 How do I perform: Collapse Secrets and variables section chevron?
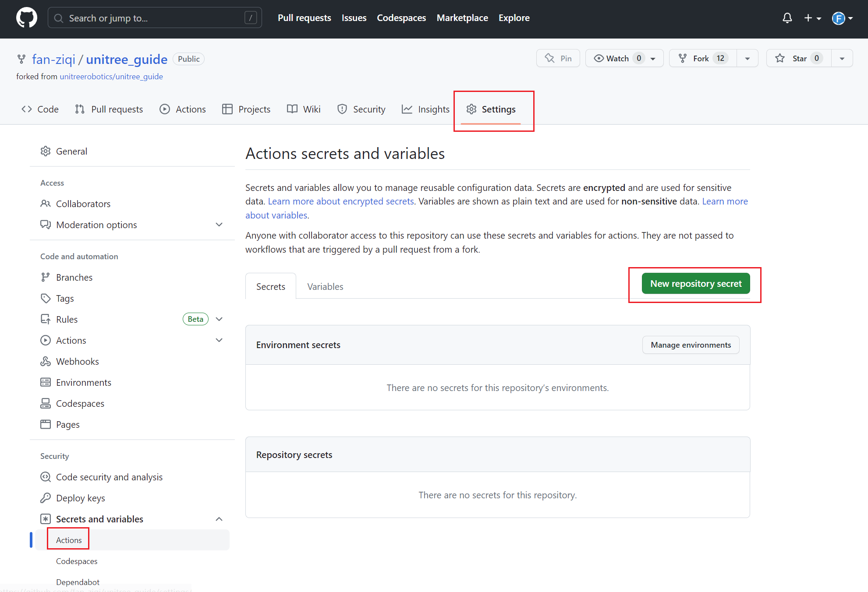219,519
